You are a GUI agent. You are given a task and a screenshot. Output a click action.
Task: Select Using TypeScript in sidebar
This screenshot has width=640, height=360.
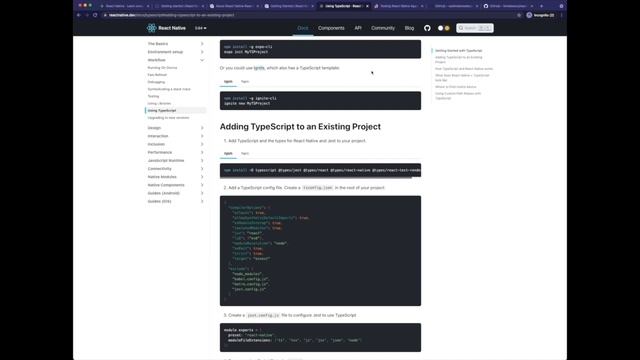(176, 111)
